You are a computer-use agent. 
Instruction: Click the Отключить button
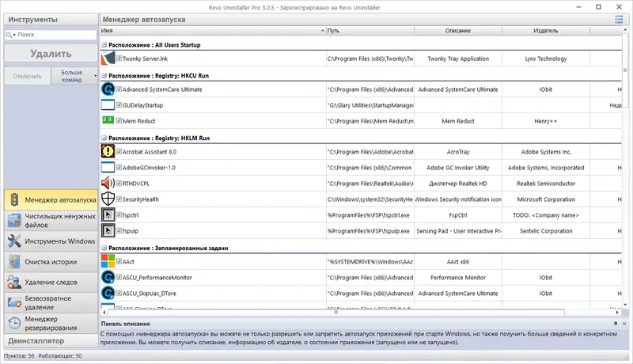[28, 76]
